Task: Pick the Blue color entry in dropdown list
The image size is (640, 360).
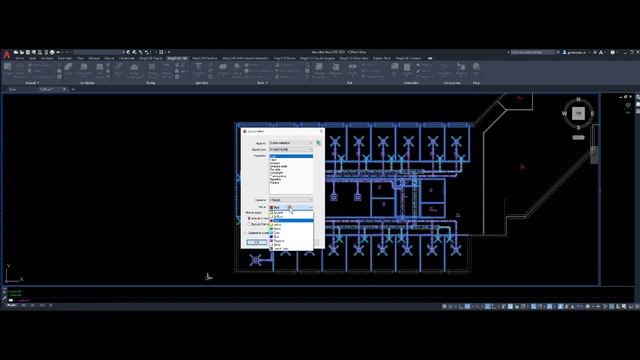Action: point(291,237)
